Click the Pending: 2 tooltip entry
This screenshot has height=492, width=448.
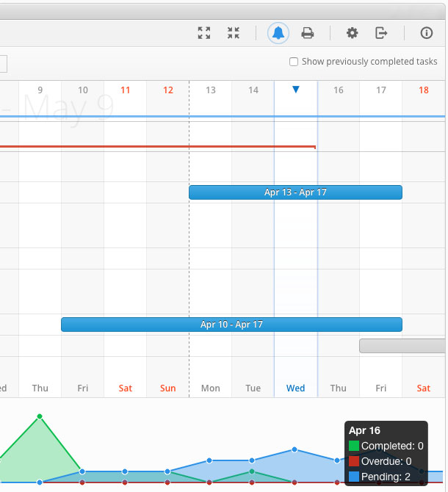point(380,477)
